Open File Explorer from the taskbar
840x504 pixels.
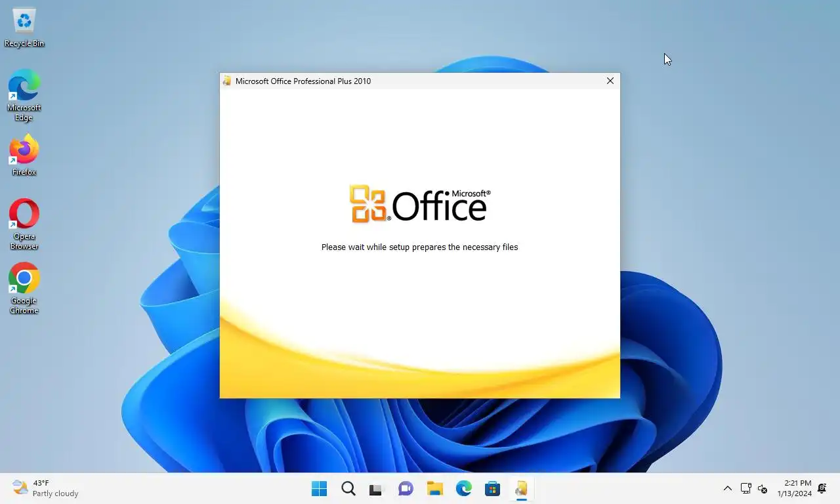435,488
